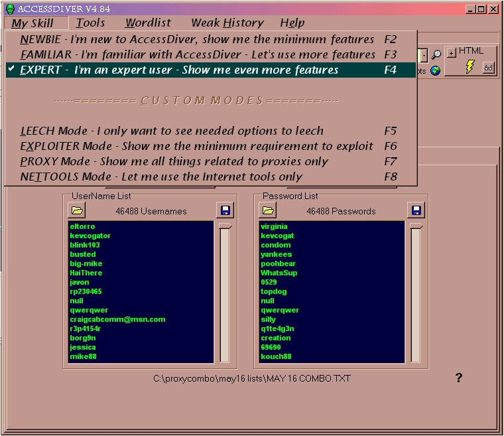
Task: Click the 46488 Usernames count label
Action: pos(151,212)
